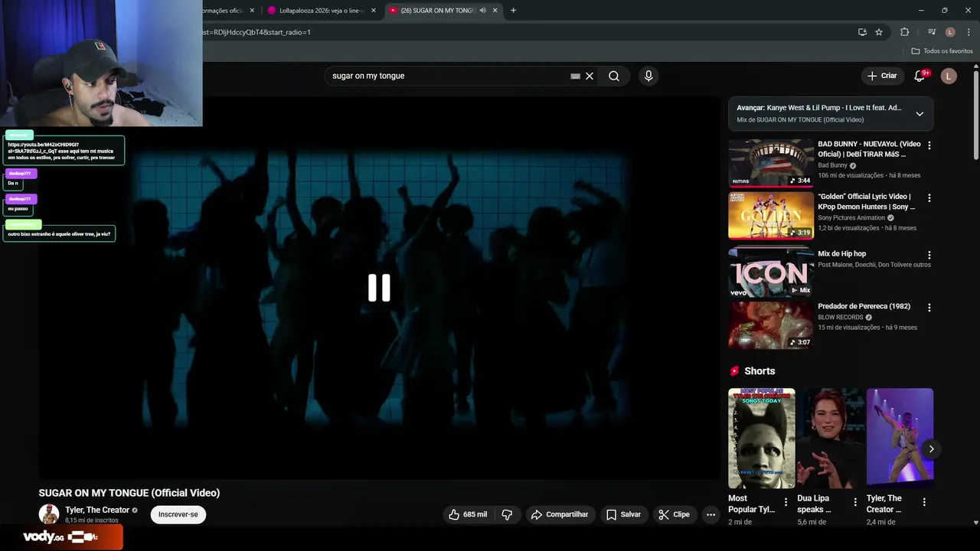Open BLOW RECORDS channel link
The width and height of the screenshot is (980, 551).
(x=840, y=318)
